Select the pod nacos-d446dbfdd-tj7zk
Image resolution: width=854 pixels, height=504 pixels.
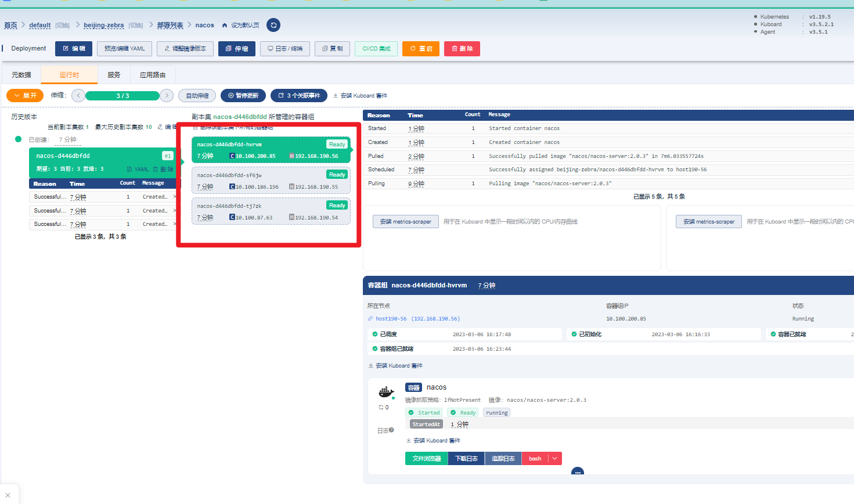pyautogui.click(x=271, y=211)
